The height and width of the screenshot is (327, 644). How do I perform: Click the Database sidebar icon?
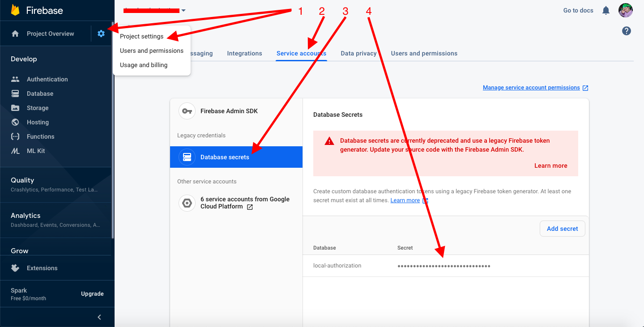pyautogui.click(x=15, y=93)
